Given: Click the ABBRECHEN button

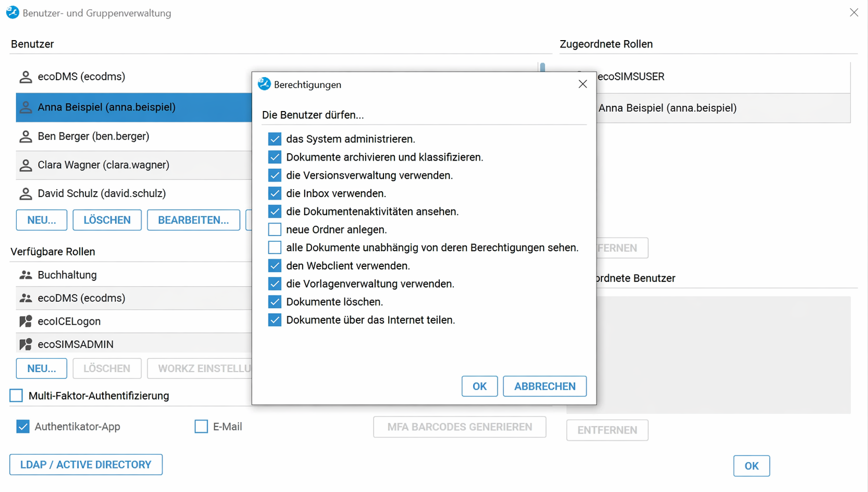Looking at the screenshot, I should point(544,386).
